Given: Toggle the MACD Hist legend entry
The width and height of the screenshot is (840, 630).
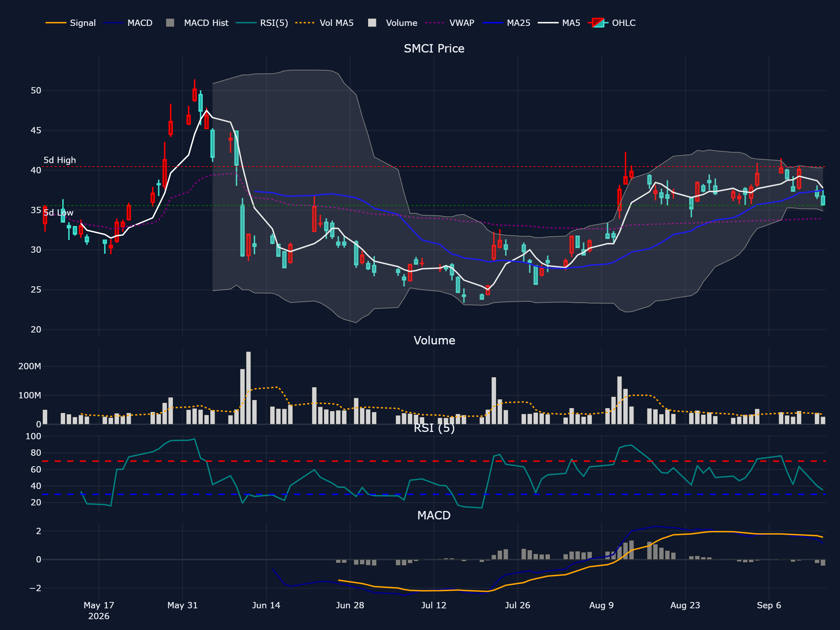Looking at the screenshot, I should (197, 23).
